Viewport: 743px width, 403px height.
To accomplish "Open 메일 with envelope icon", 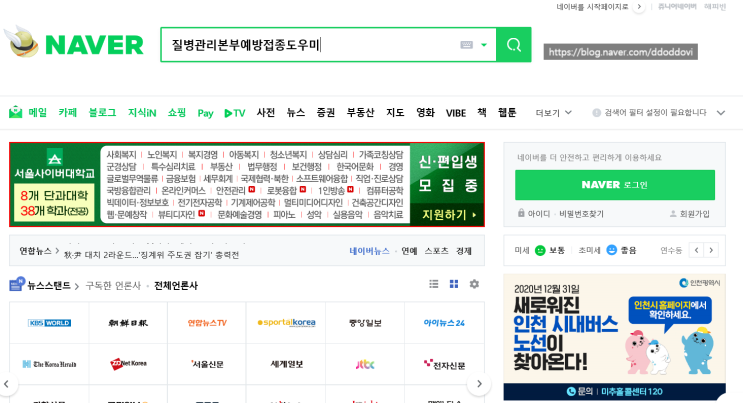I will tap(28, 112).
